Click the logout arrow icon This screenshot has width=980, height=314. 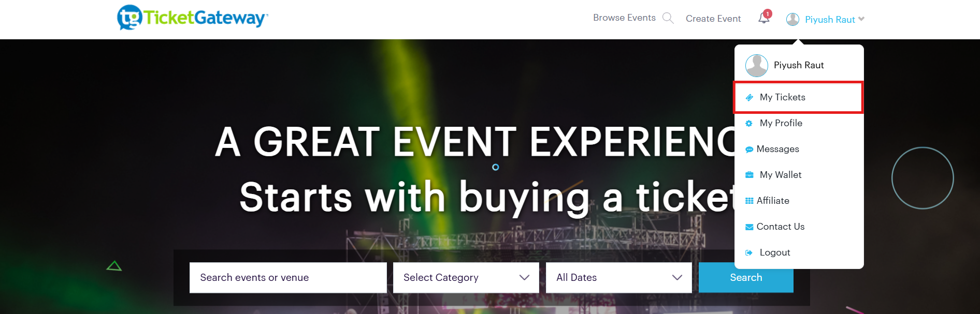[x=749, y=252]
